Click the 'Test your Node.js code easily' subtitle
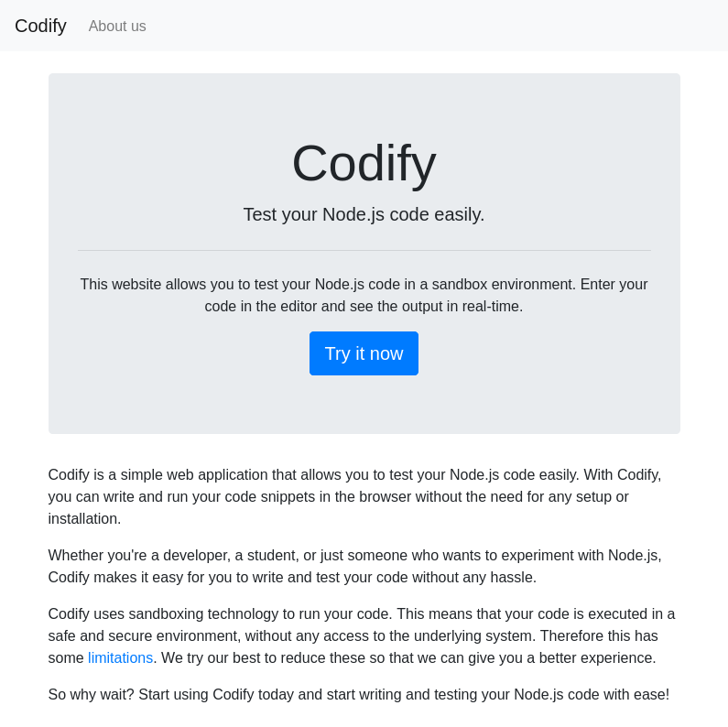Image resolution: width=728 pixels, height=727 pixels. coord(364,214)
